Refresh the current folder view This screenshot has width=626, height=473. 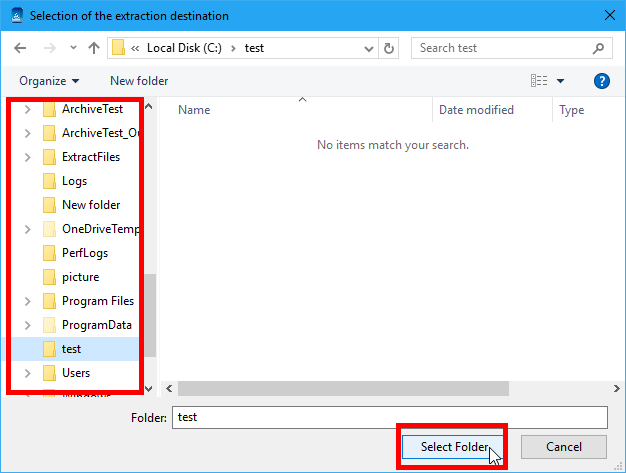(389, 48)
